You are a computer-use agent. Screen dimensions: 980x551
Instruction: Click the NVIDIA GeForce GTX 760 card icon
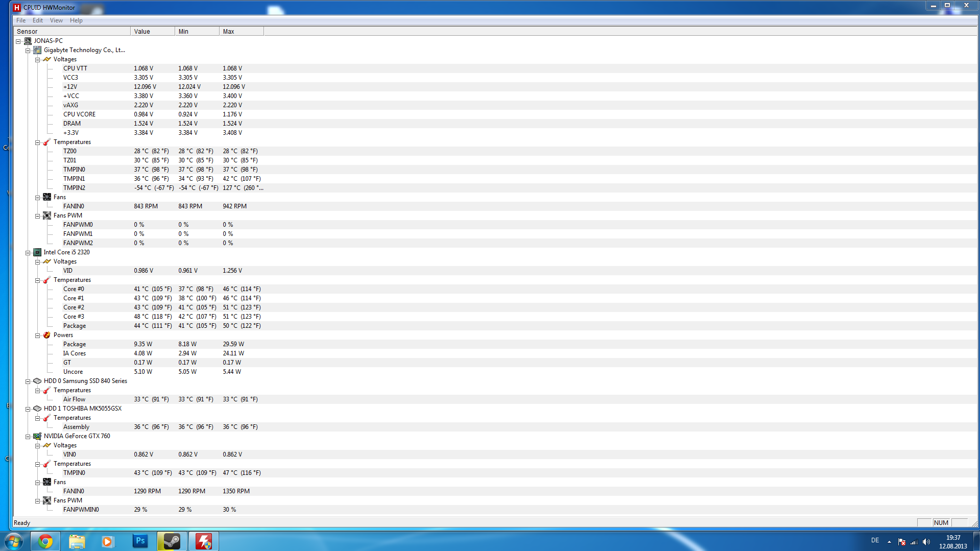coord(37,436)
